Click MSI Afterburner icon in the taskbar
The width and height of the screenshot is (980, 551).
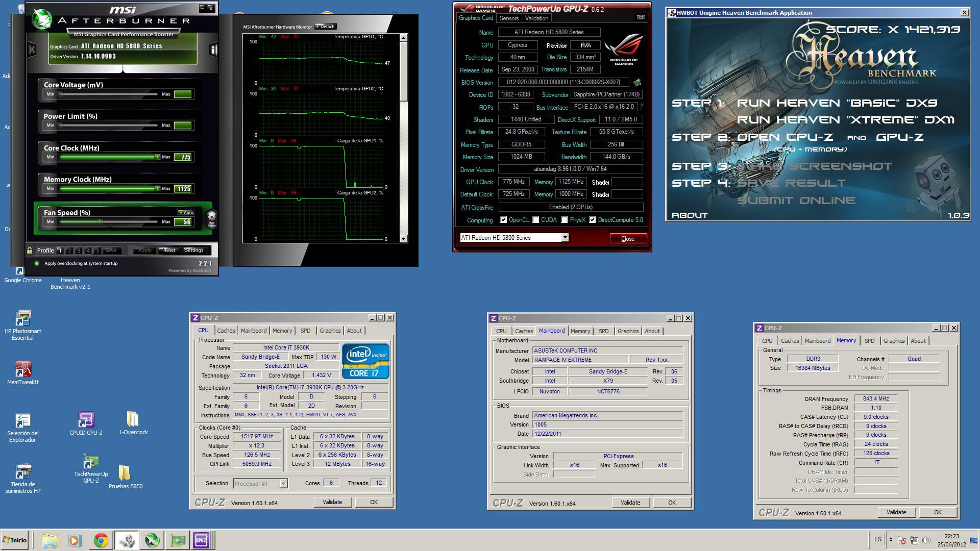coord(152,540)
